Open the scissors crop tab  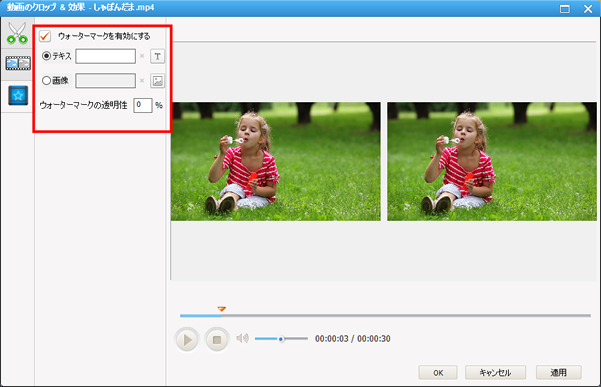point(17,33)
